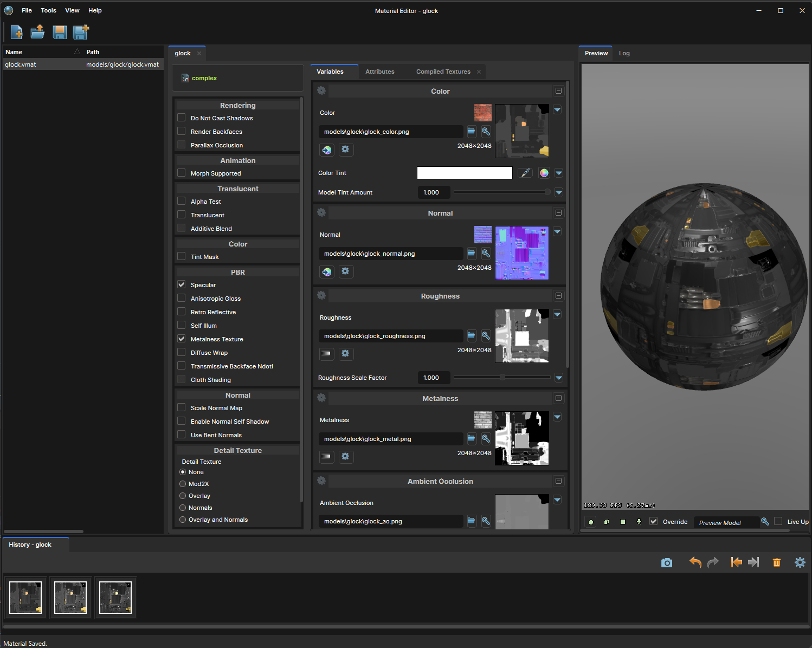
Task: Collapse the Roughness section
Action: [x=558, y=295]
